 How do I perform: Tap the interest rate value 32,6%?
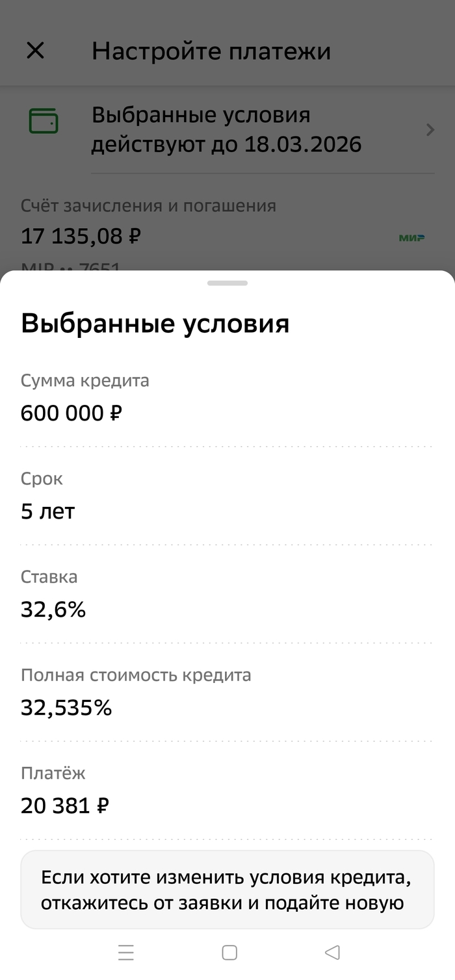point(53,610)
